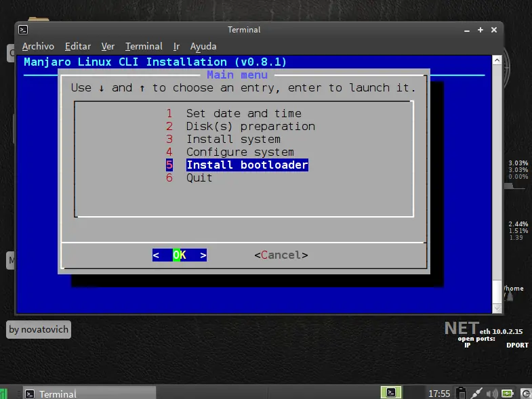
Task: Minimize the Terminal window
Action: click(467, 30)
